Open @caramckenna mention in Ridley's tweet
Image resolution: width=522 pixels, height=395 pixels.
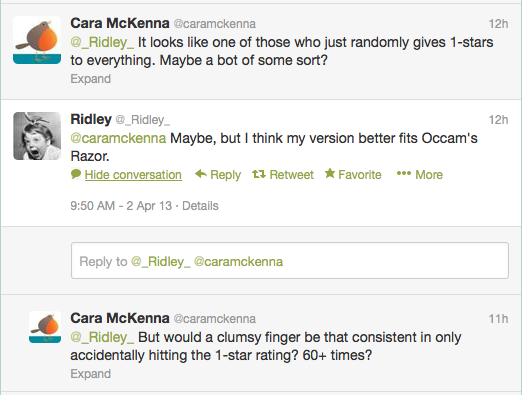pyautogui.click(x=118, y=138)
